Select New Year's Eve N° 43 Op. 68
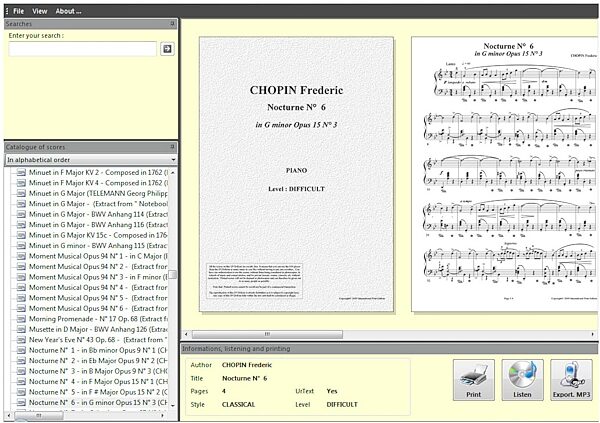 click(x=98, y=340)
